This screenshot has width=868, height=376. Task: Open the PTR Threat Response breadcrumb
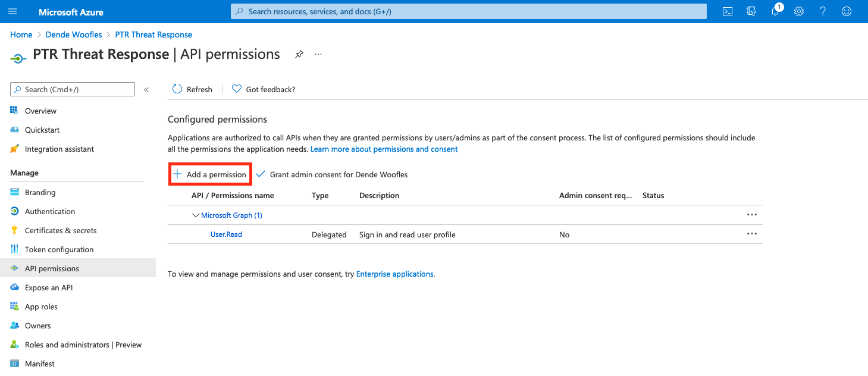[x=153, y=35]
